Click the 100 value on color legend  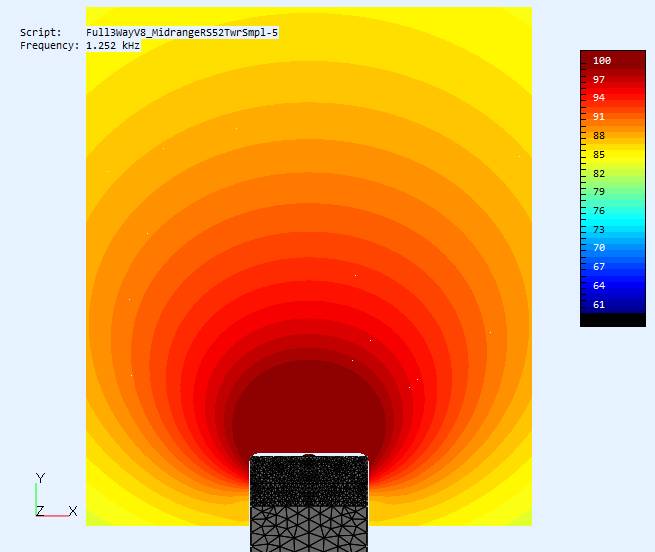click(602, 61)
